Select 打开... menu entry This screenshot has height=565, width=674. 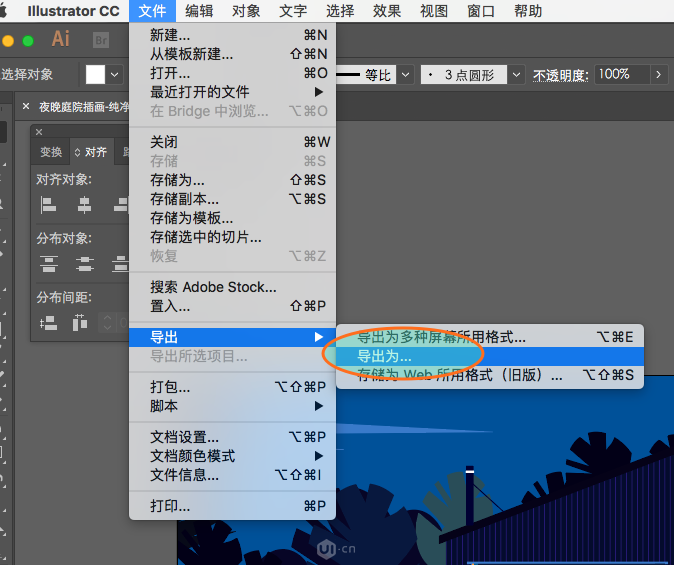coord(232,73)
